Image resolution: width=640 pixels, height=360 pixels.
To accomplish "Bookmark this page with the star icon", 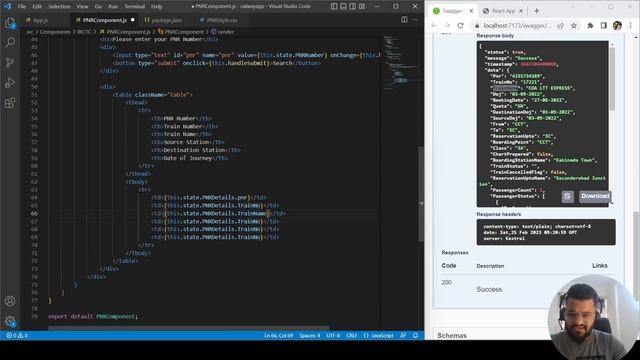I will click(574, 25).
